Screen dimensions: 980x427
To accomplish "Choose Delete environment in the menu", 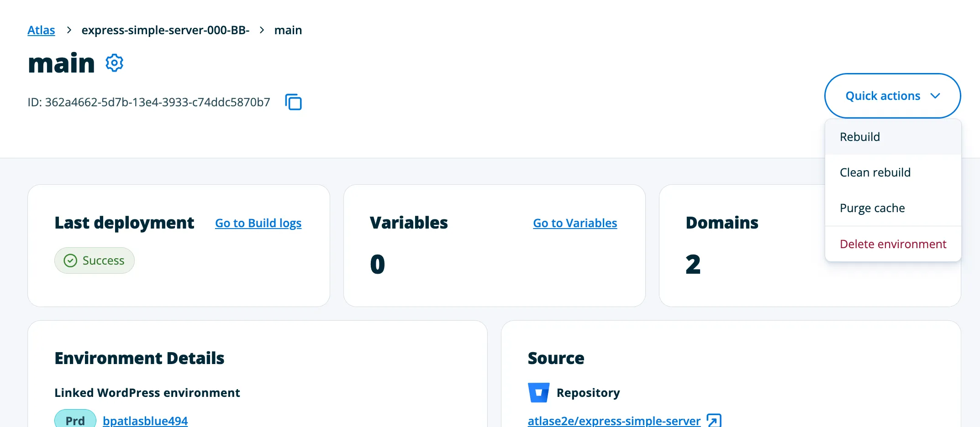I will [x=892, y=244].
